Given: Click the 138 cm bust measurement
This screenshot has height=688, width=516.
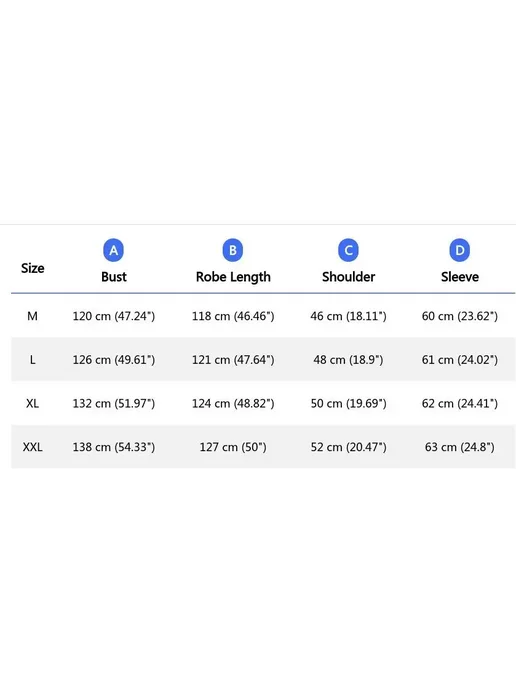Looking at the screenshot, I should 114,447.
